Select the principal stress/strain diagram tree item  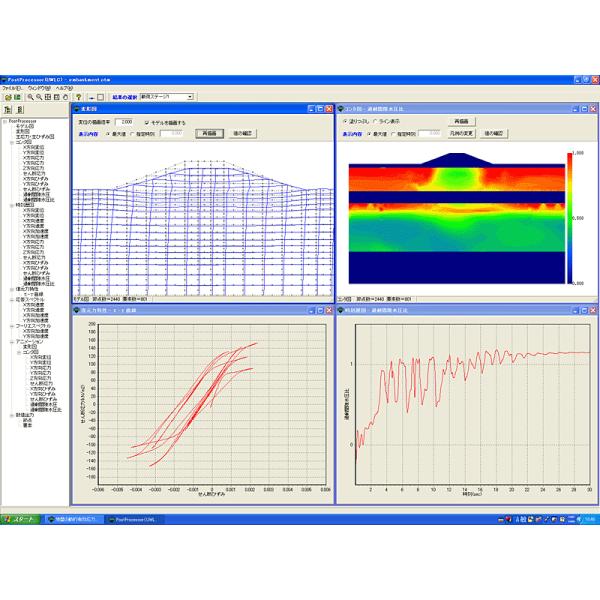[x=35, y=137]
